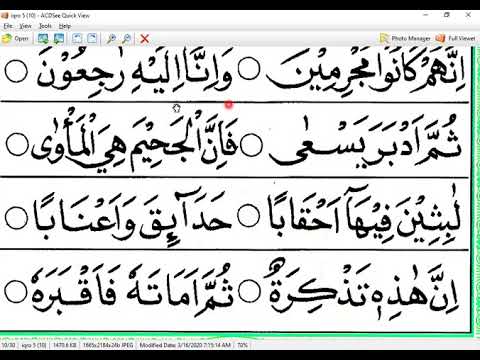Click the '1470.6 KB' file size entry

[65, 345]
